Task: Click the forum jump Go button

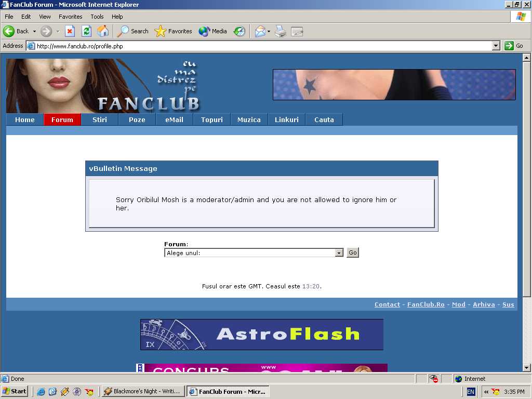Action: click(353, 252)
